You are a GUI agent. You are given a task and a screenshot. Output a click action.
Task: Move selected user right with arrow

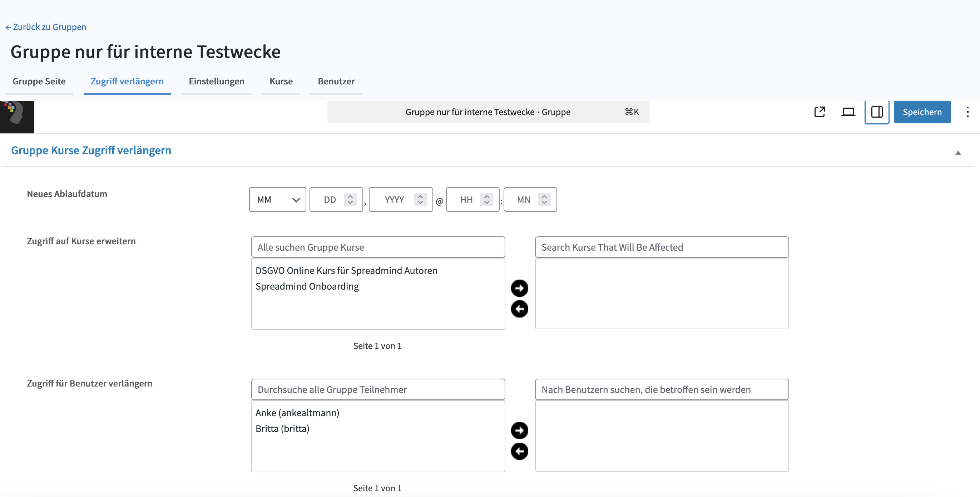point(519,430)
